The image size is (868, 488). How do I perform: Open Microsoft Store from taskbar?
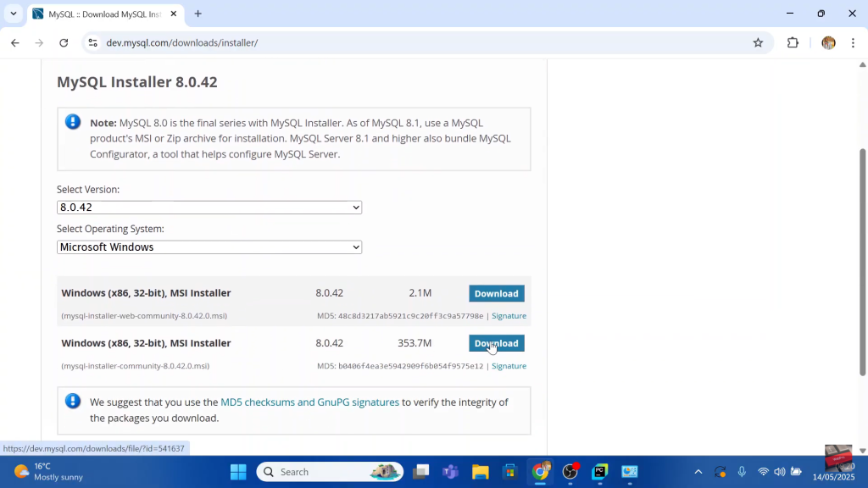coord(509,472)
